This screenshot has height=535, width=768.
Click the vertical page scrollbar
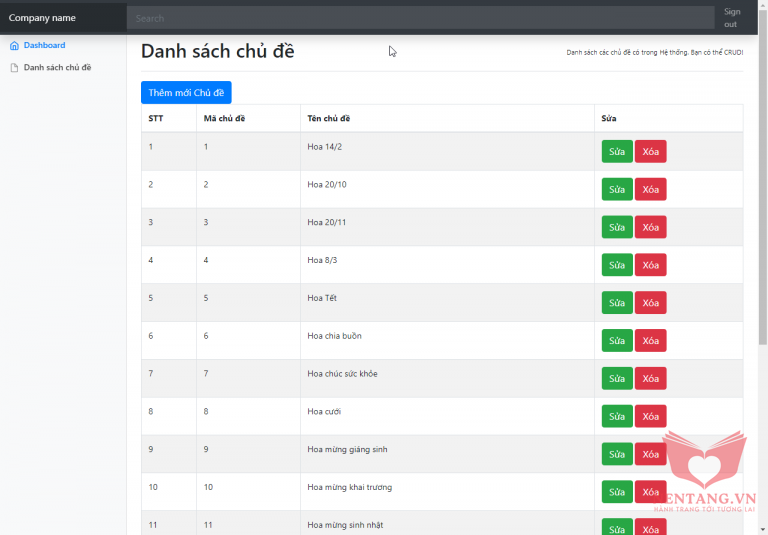point(763,200)
